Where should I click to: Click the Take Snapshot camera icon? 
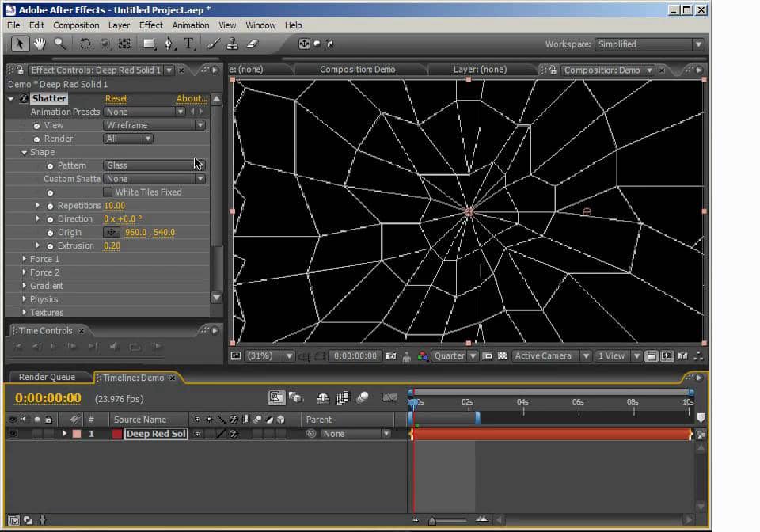click(x=390, y=356)
